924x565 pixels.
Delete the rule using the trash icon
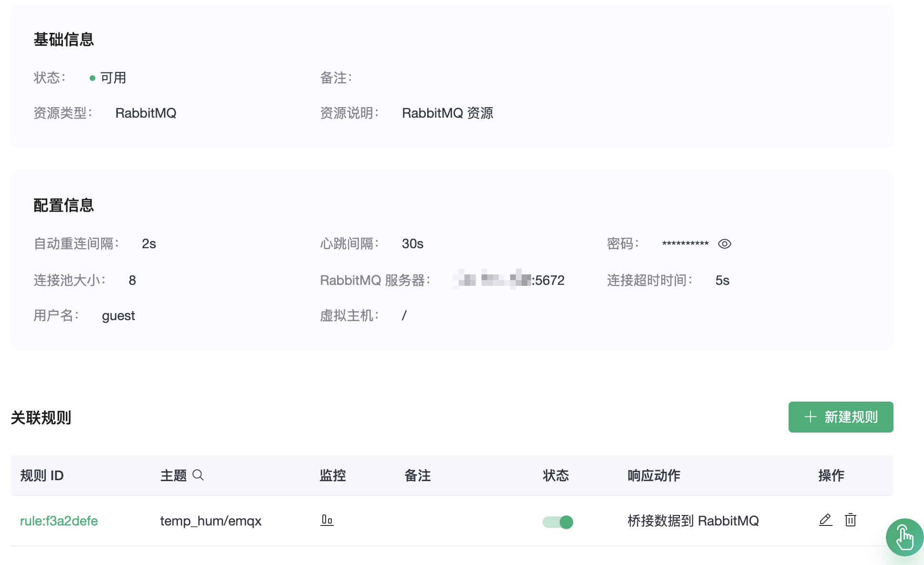(x=850, y=520)
